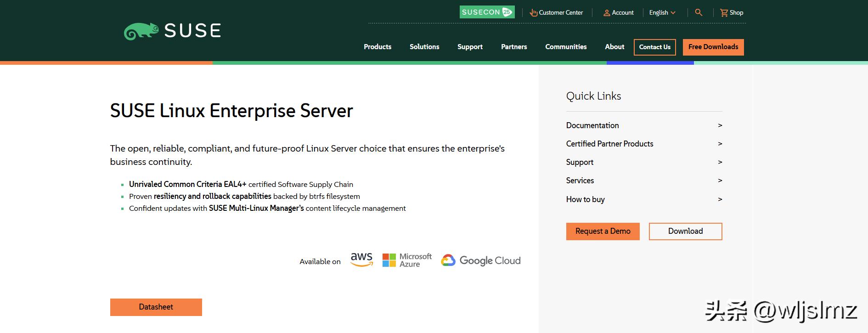Click the AWS logo
The height and width of the screenshot is (333, 868).
tap(361, 260)
